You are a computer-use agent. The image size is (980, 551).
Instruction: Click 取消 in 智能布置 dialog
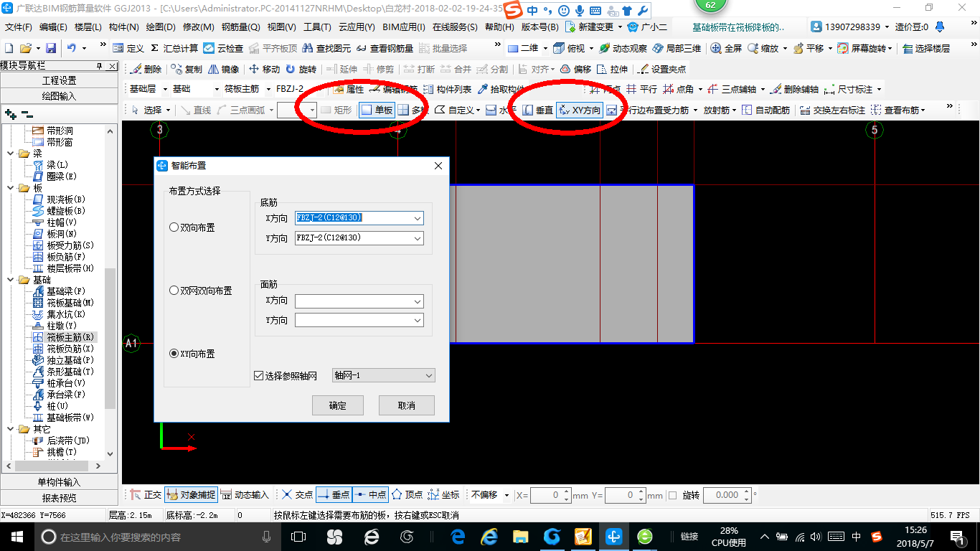pos(407,405)
